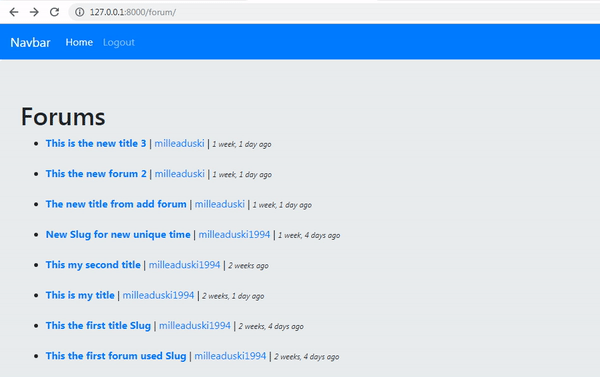Click milleaduski1994 beside 'This the first title Slug'
The width and height of the screenshot is (600, 377).
(195, 326)
